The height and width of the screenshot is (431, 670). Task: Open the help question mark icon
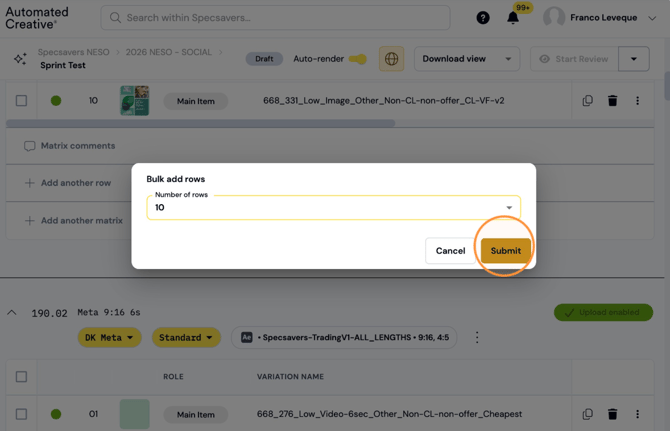pos(483,18)
